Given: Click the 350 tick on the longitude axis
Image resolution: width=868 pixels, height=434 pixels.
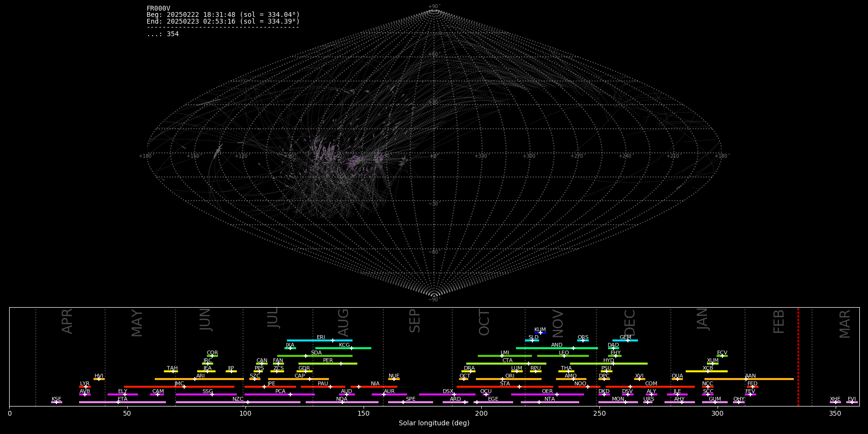Looking at the screenshot, I should pyautogui.click(x=835, y=413).
